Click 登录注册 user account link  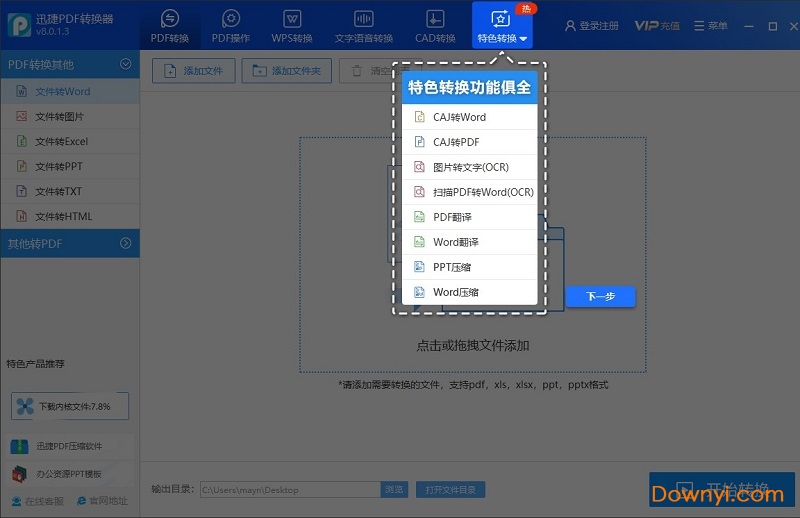point(592,26)
